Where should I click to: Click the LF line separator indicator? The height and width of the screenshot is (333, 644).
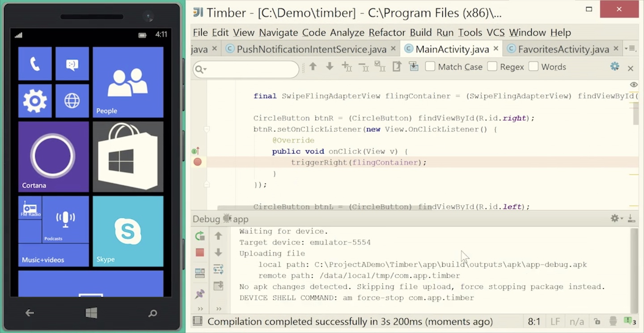click(x=555, y=321)
